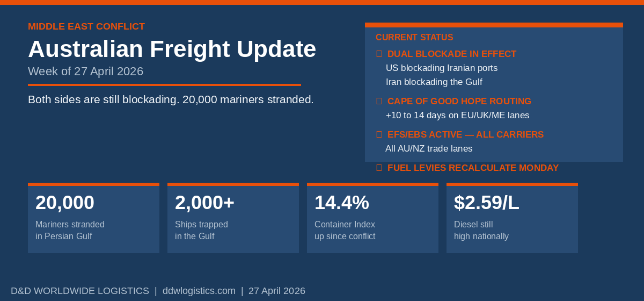Image resolution: width=644 pixels, height=301 pixels.
Task: Open the ddwlogistics.com link in footer
Action: pyautogui.click(x=199, y=291)
